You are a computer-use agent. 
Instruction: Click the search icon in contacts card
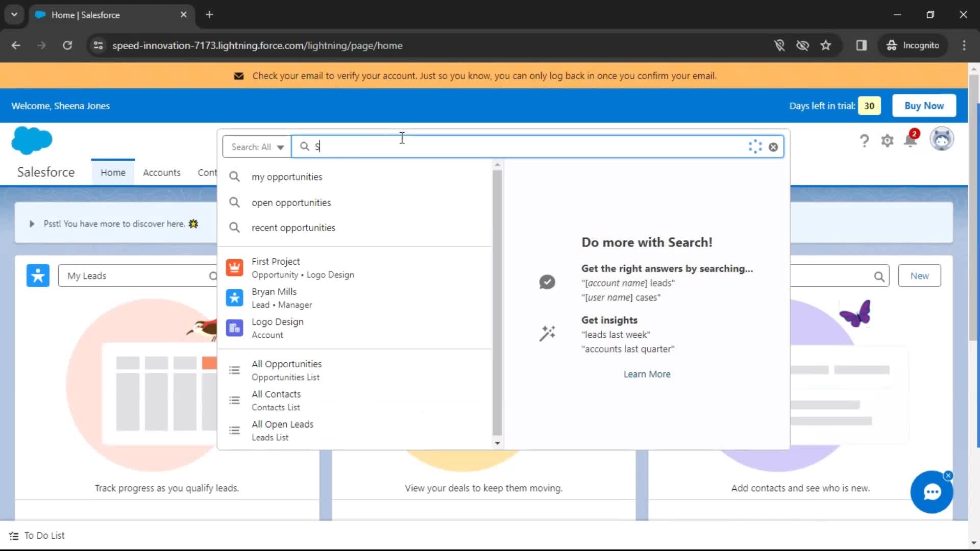(x=879, y=276)
